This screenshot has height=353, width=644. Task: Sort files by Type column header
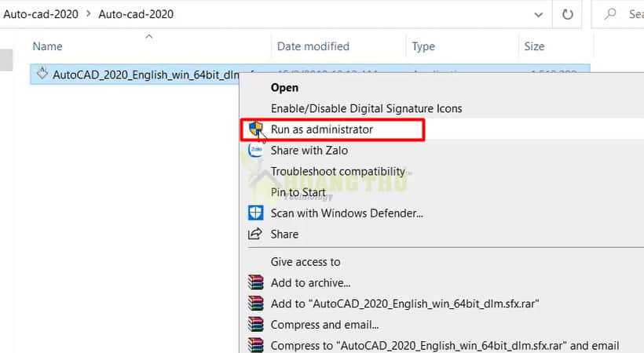click(x=423, y=46)
